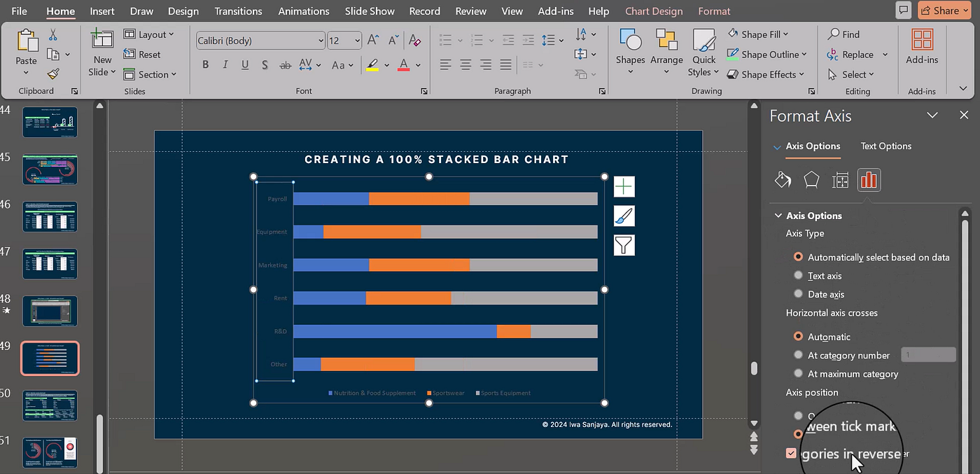This screenshot has width=980, height=474.
Task: Switch to the Chart Design tab
Action: pos(653,11)
